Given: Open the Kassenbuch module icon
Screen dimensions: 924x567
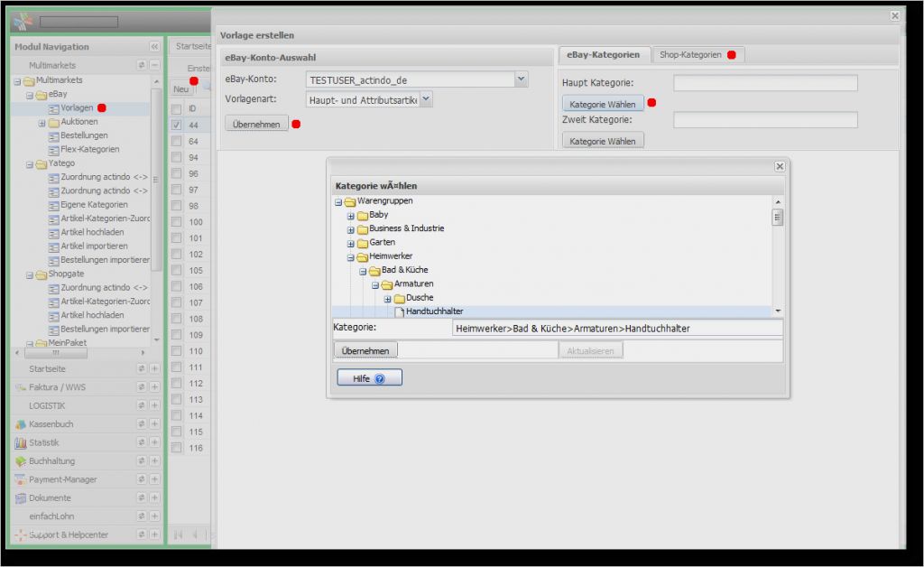Looking at the screenshot, I should pos(21,424).
